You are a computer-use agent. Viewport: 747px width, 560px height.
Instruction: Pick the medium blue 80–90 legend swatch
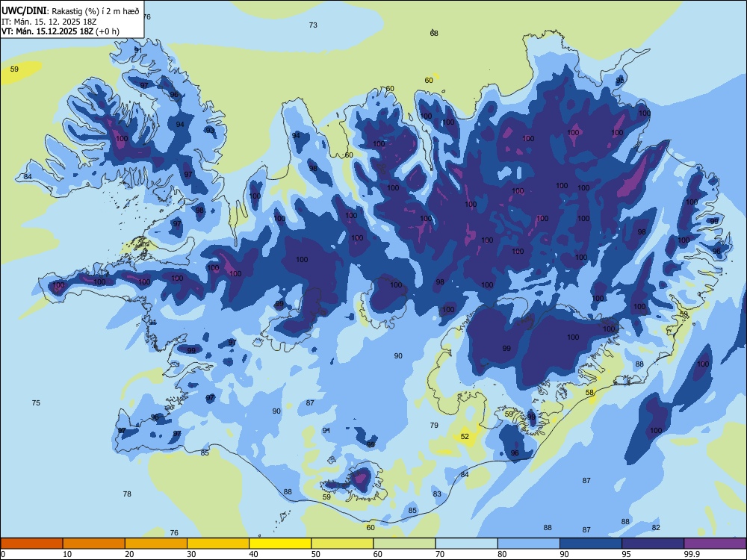[x=529, y=544]
